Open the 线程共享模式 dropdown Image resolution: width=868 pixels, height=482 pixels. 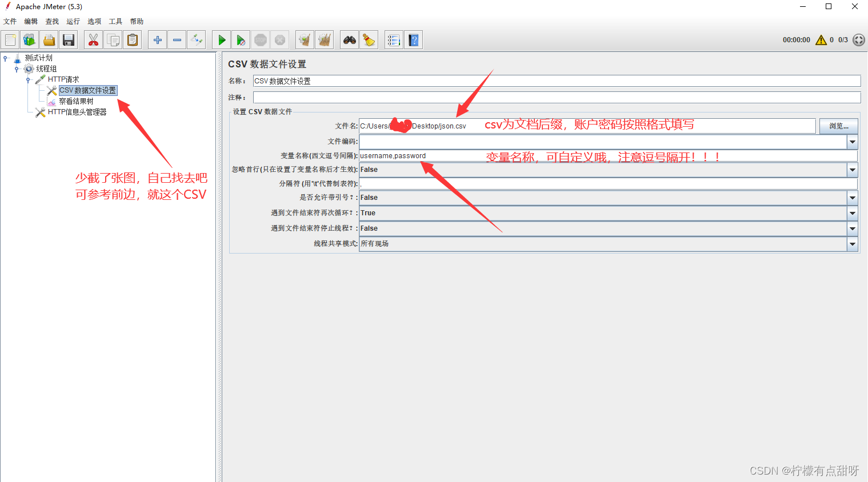coord(853,244)
